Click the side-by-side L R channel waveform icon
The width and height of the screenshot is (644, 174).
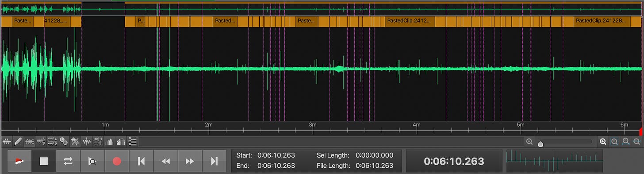click(x=41, y=142)
